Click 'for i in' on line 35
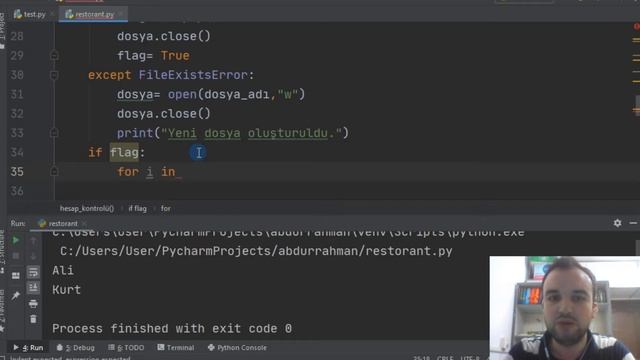The image size is (640, 360). 146,172
